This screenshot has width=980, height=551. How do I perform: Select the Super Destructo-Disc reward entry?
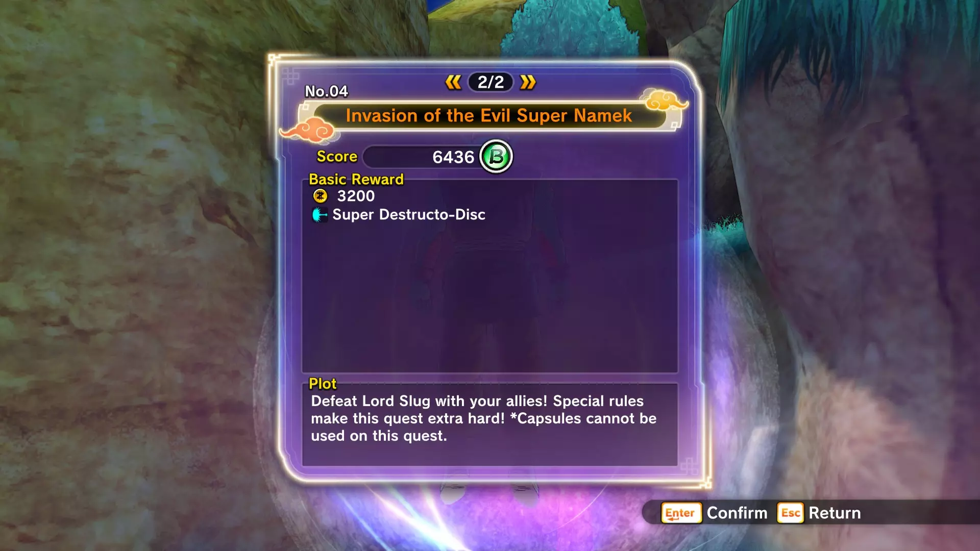399,215
